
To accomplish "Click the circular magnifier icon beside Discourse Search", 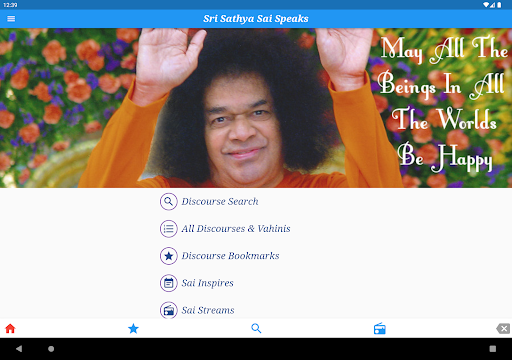I will coord(169,201).
